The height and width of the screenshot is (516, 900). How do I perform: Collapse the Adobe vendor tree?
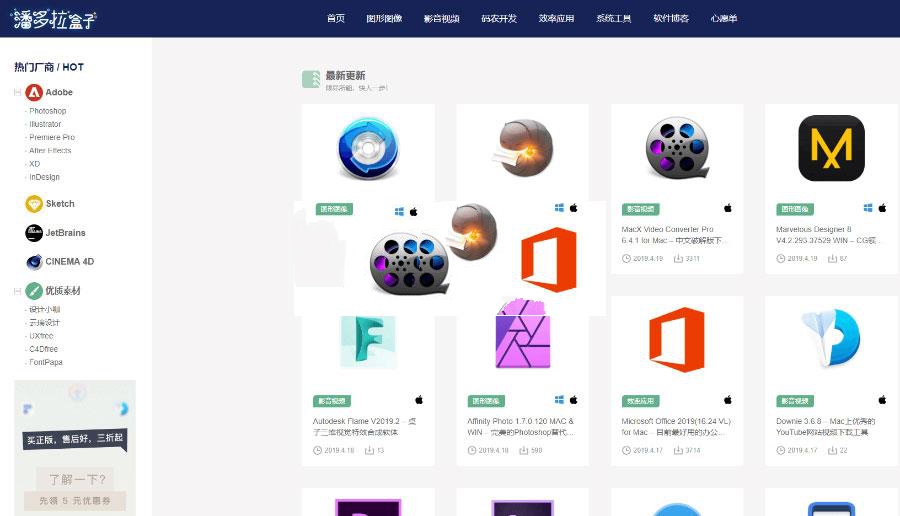pyautogui.click(x=17, y=92)
